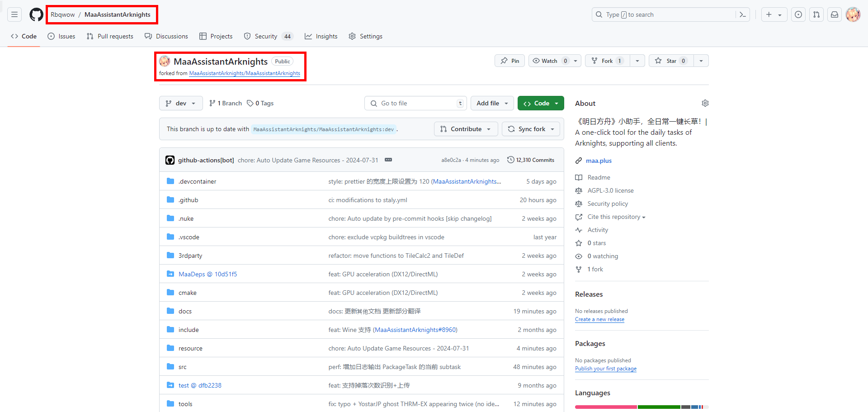Open the create new plus dropdown

pyautogui.click(x=774, y=14)
